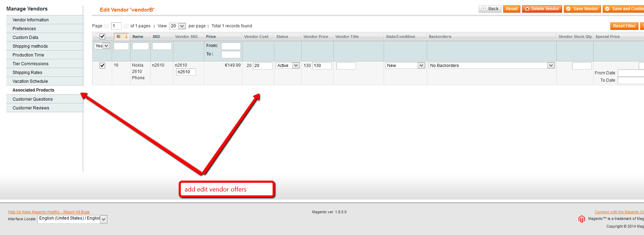Click the Reset Filter button
The width and height of the screenshot is (644, 235).
pos(624,26)
